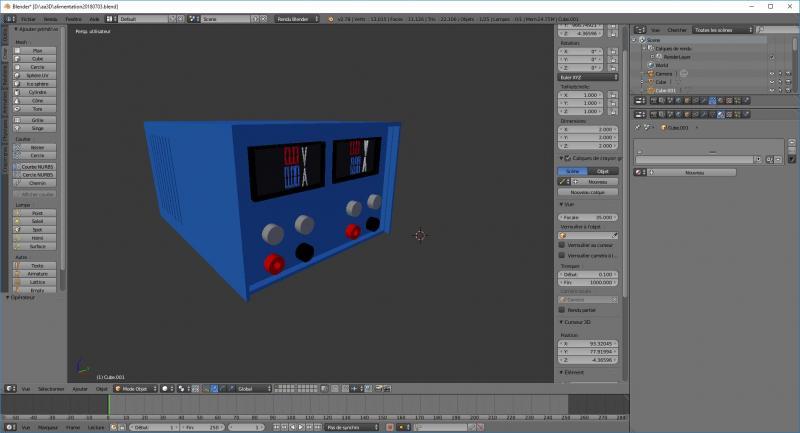Click the Nouveau calque button
The width and height of the screenshot is (800, 433).
click(588, 192)
